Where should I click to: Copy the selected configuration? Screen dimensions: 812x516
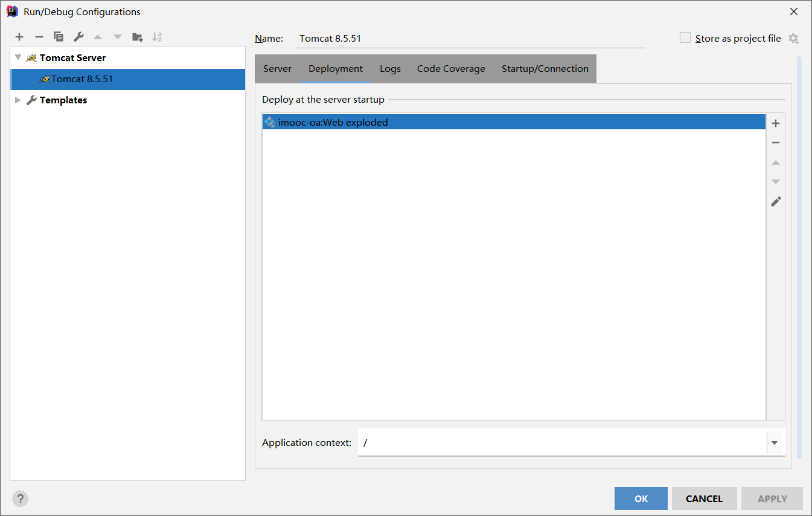(x=59, y=37)
